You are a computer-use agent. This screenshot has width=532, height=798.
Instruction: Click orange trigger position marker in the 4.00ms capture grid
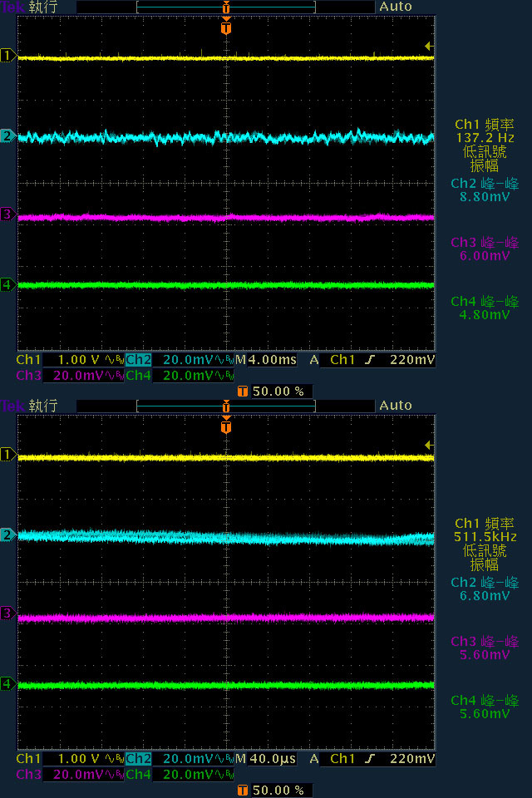226,26
